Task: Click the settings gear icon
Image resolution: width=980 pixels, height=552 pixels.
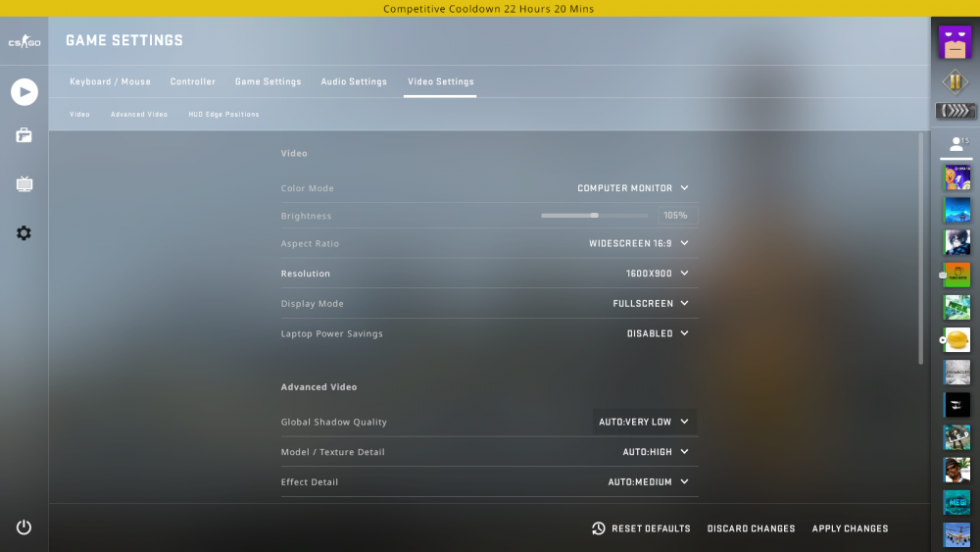Action: (x=24, y=233)
